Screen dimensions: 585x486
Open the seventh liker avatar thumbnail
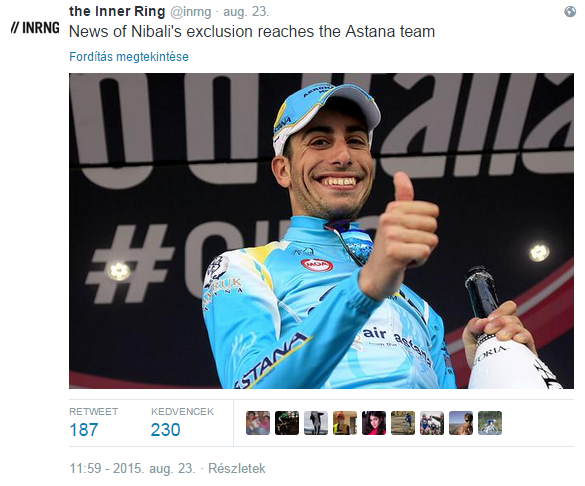tap(432, 423)
